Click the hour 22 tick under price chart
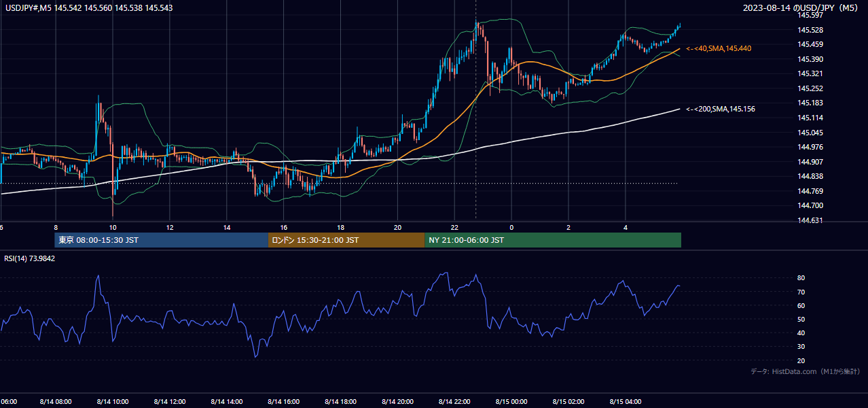Screen dimensions: 868x408 [455, 227]
